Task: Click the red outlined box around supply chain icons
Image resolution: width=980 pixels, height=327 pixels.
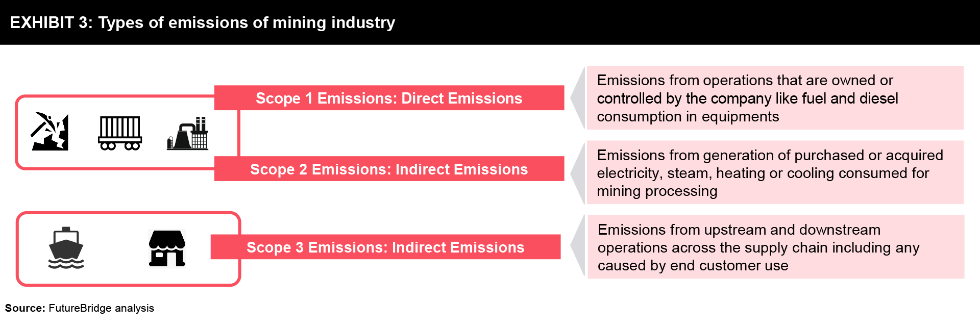Action: [x=128, y=249]
